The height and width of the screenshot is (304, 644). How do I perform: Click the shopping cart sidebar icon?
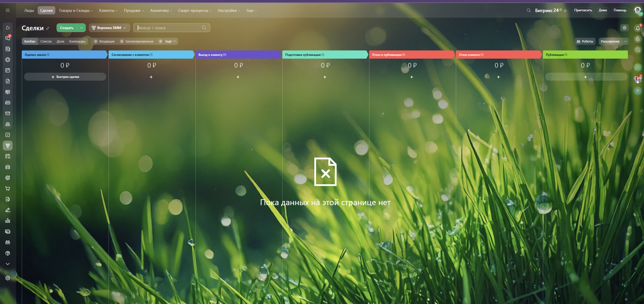(8, 189)
